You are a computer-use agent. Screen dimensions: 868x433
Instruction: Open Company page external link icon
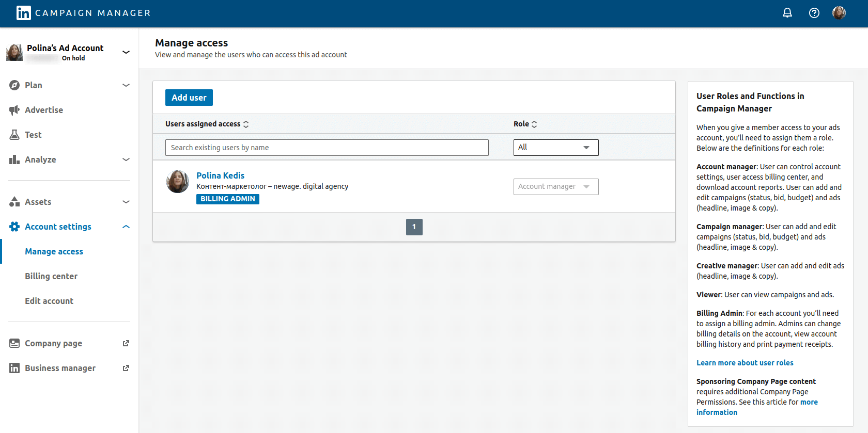click(x=126, y=343)
